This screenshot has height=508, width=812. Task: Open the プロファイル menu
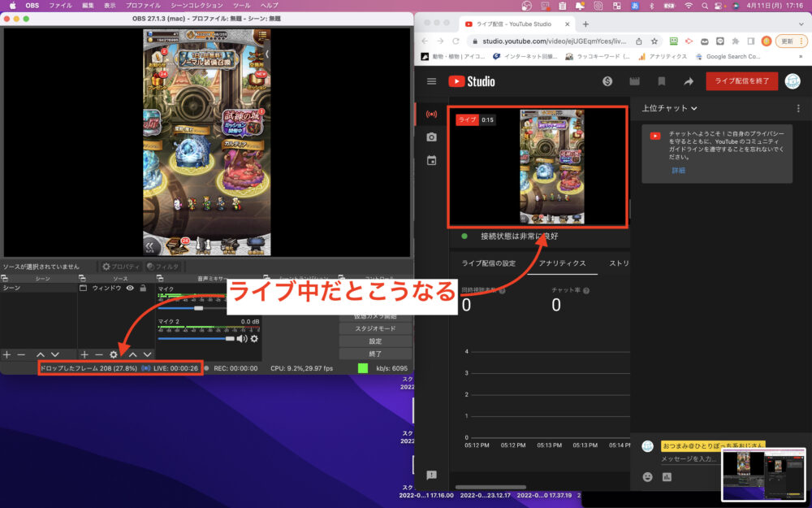[143, 6]
